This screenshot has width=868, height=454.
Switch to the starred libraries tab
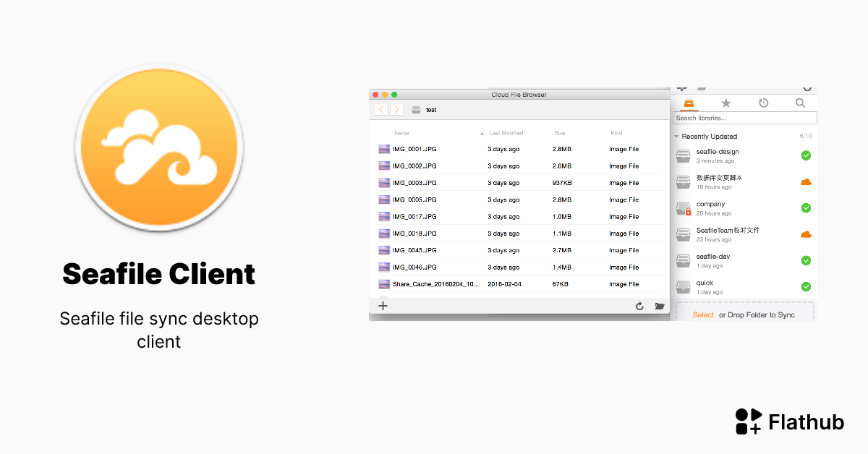tap(726, 103)
